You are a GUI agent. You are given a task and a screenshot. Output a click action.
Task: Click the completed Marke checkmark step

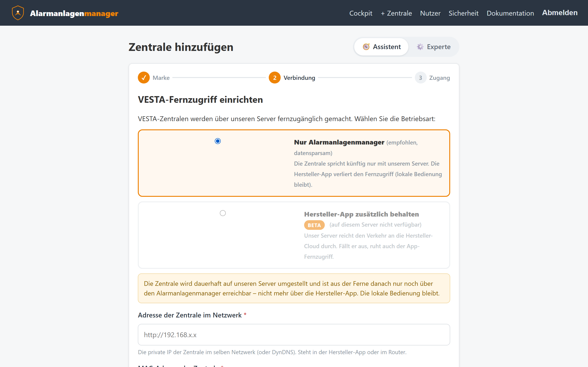click(144, 78)
